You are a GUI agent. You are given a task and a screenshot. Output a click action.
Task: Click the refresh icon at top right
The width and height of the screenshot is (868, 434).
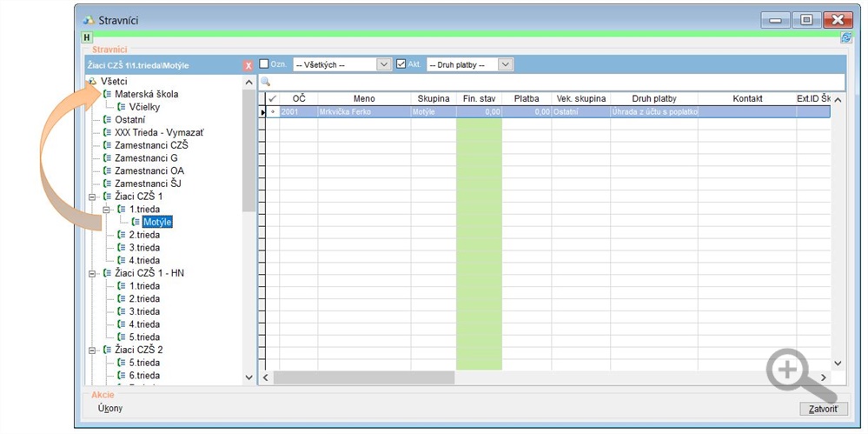845,37
